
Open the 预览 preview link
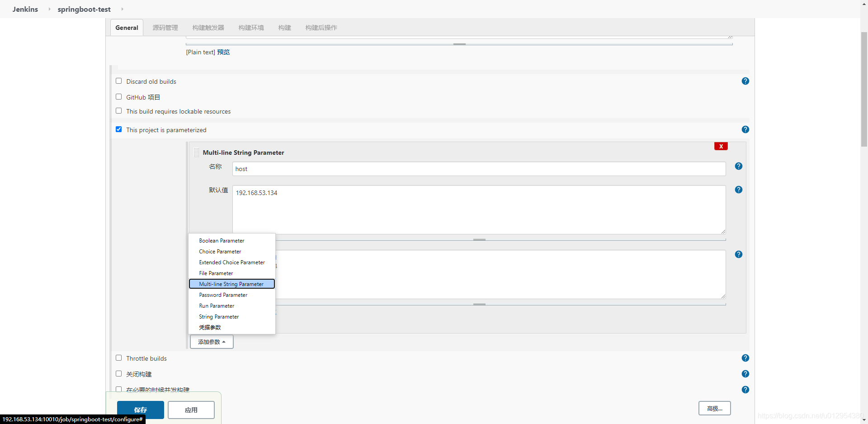(x=223, y=52)
